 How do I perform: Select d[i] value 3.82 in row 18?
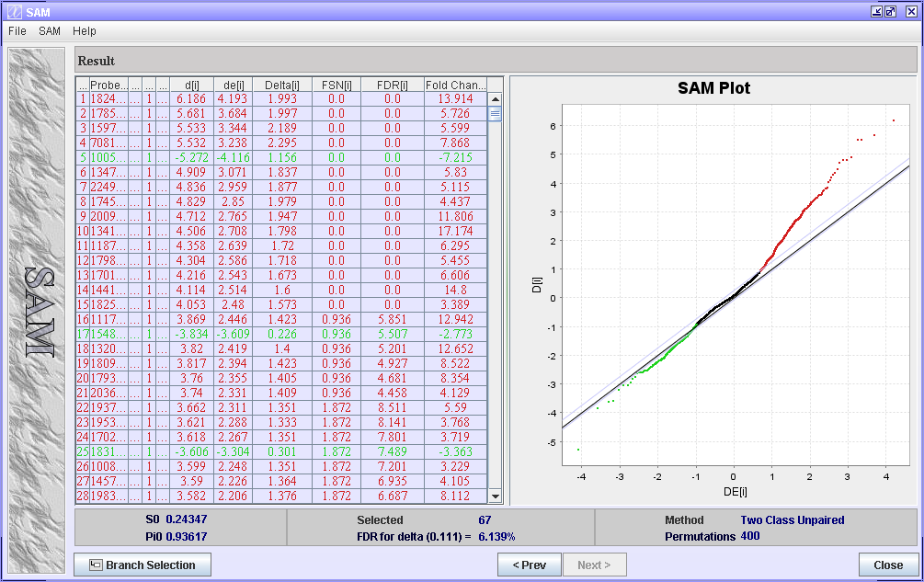coord(191,348)
